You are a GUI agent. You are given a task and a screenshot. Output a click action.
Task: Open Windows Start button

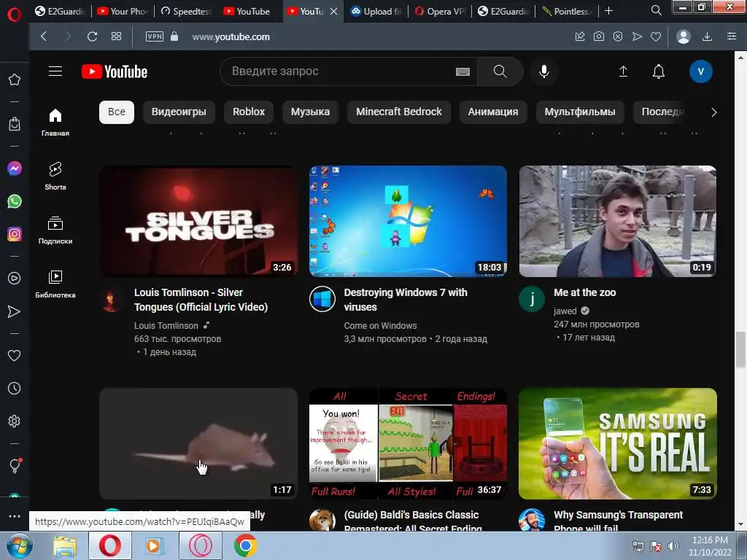click(x=20, y=545)
